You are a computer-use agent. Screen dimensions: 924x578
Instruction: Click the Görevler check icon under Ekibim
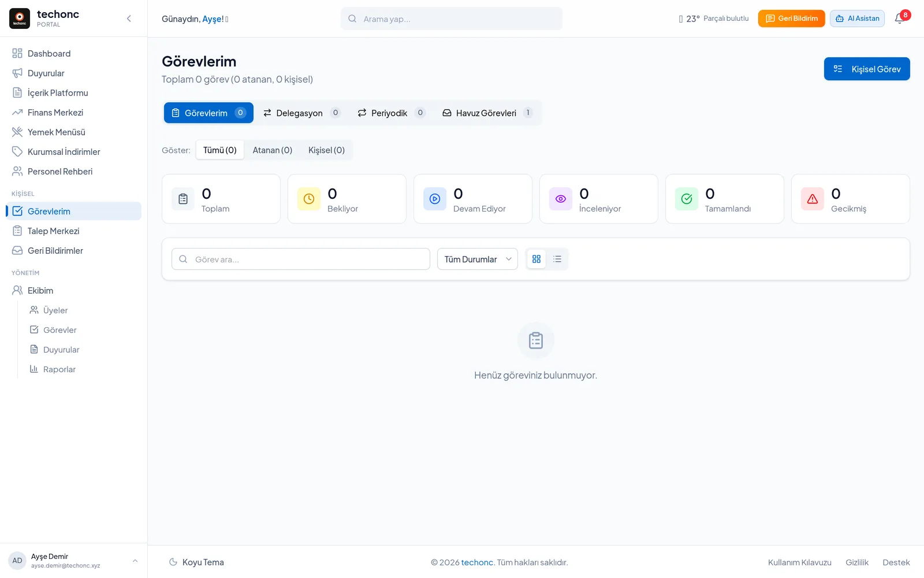click(34, 330)
